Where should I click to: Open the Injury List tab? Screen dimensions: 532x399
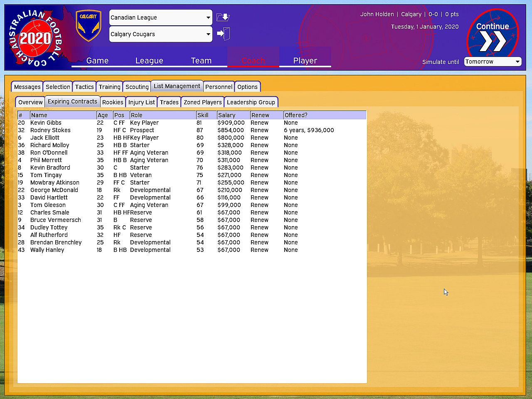(141, 102)
